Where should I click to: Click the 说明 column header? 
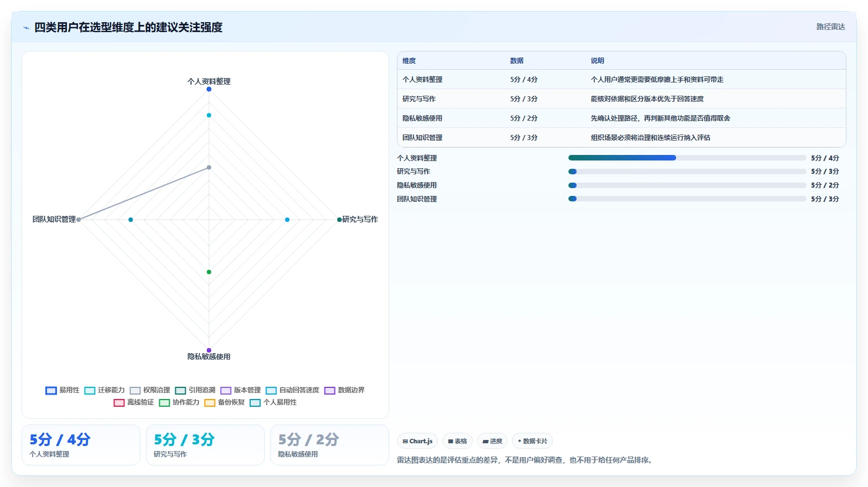point(597,61)
